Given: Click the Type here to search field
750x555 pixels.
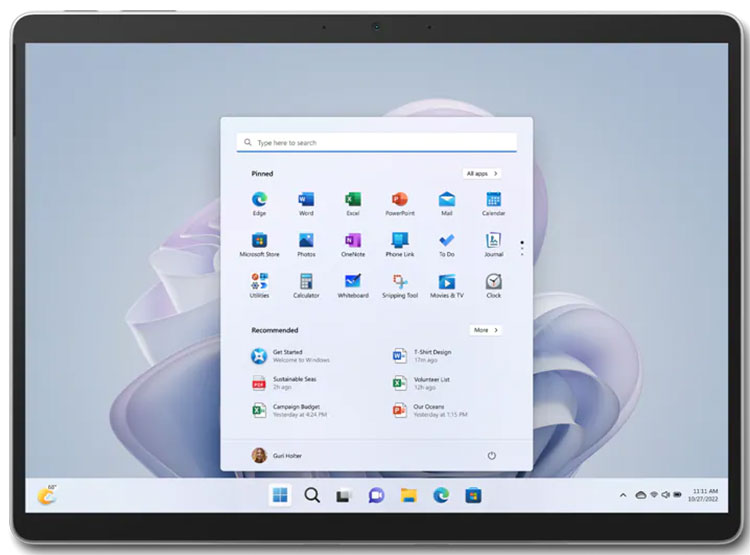Looking at the screenshot, I should [x=377, y=143].
